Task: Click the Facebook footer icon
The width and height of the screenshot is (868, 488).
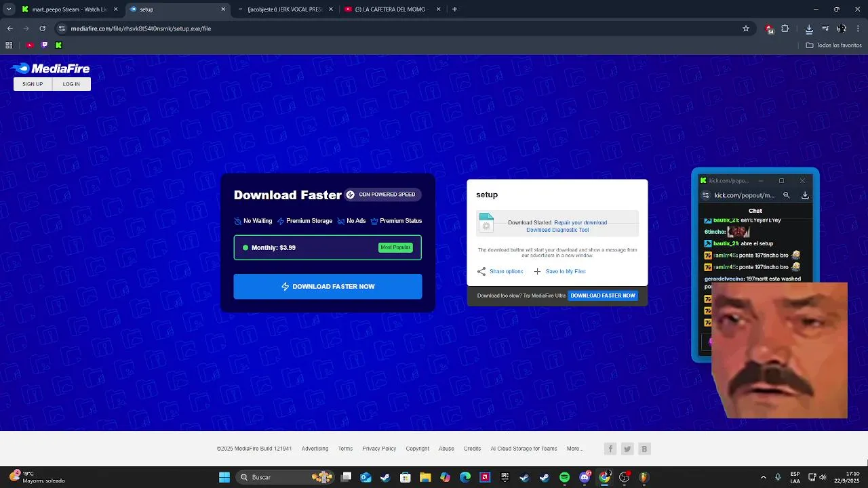Action: pyautogui.click(x=610, y=449)
